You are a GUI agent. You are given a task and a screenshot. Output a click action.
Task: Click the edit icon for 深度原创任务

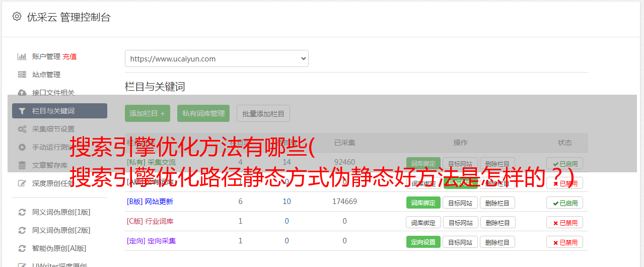pos(22,183)
